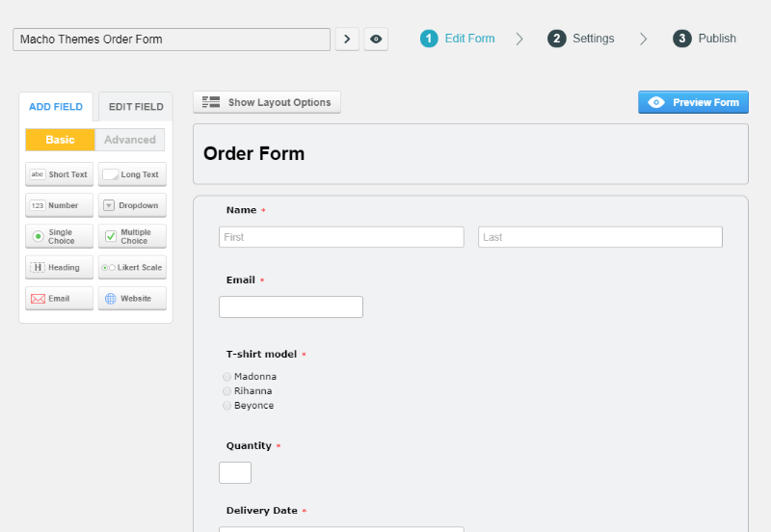The image size is (771, 532).
Task: Select the Advanced fields tab
Action: 130,140
